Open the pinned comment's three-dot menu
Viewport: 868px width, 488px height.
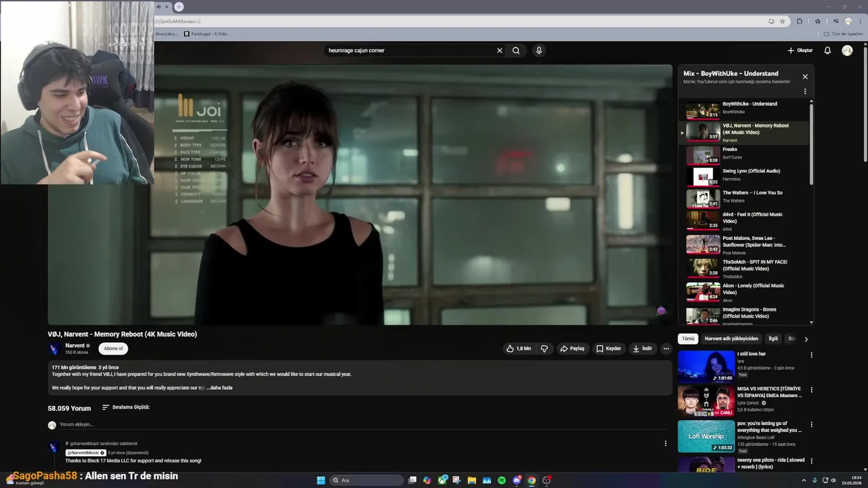coord(665,444)
